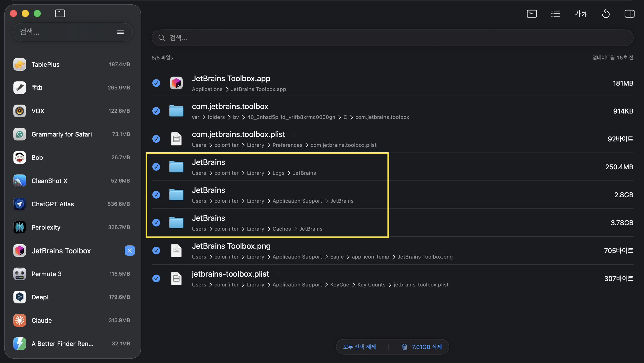Image resolution: width=644 pixels, height=363 pixels.
Task: Click the 가가 text size icon
Action: [x=581, y=14]
